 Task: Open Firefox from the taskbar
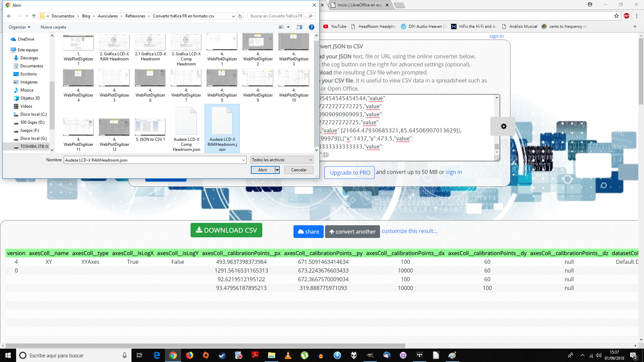[190, 355]
